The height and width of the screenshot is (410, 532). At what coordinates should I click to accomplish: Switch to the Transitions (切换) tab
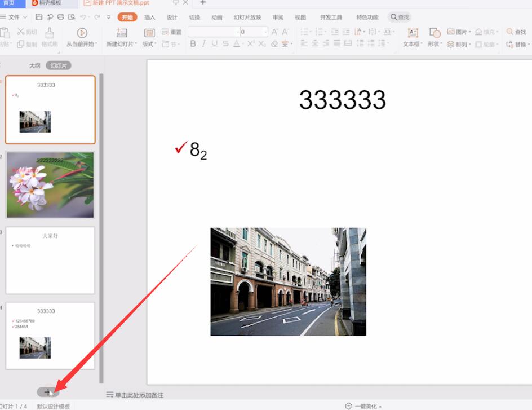[194, 17]
